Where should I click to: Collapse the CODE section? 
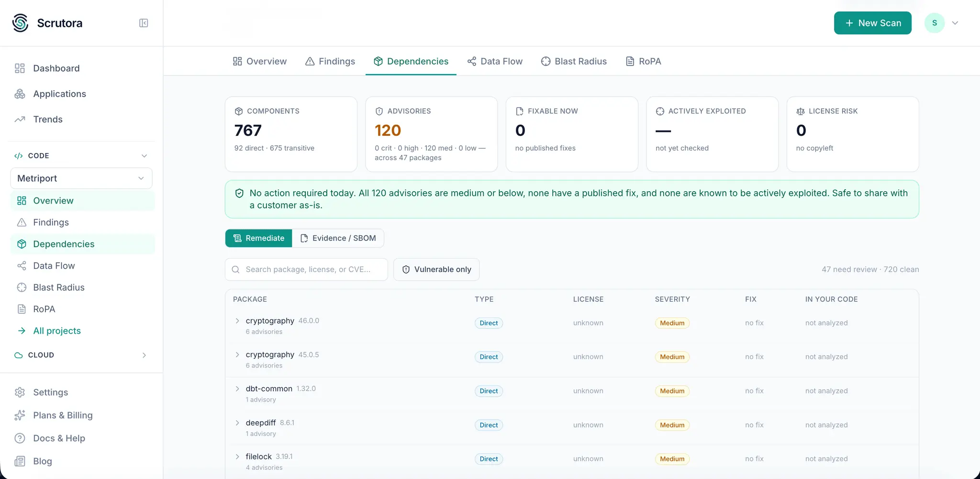(144, 156)
